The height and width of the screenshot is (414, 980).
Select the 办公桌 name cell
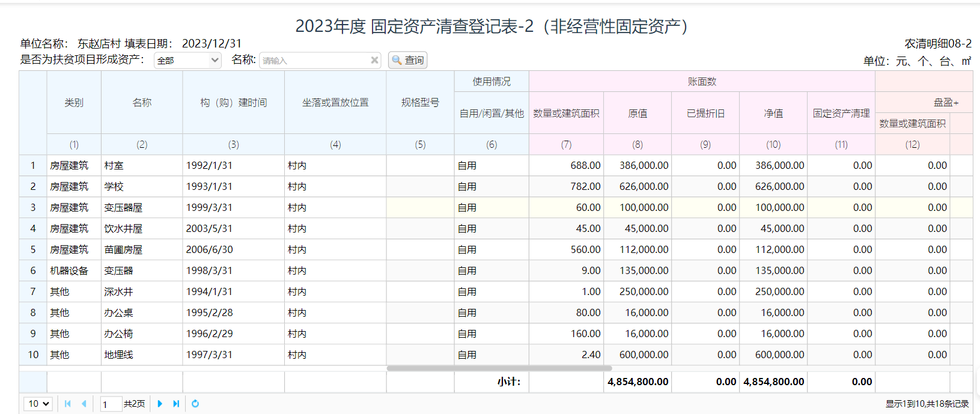tap(142, 312)
